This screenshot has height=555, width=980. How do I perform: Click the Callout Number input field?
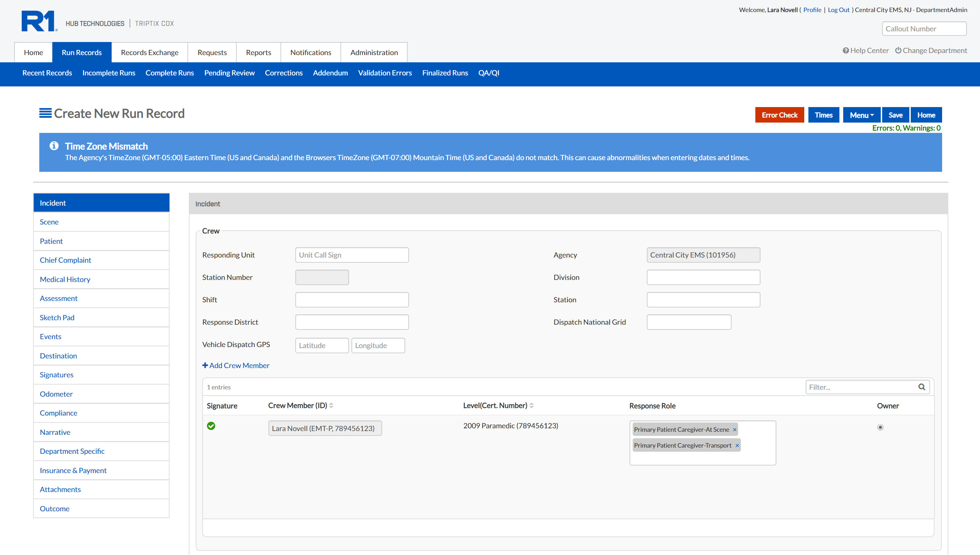pyautogui.click(x=924, y=29)
